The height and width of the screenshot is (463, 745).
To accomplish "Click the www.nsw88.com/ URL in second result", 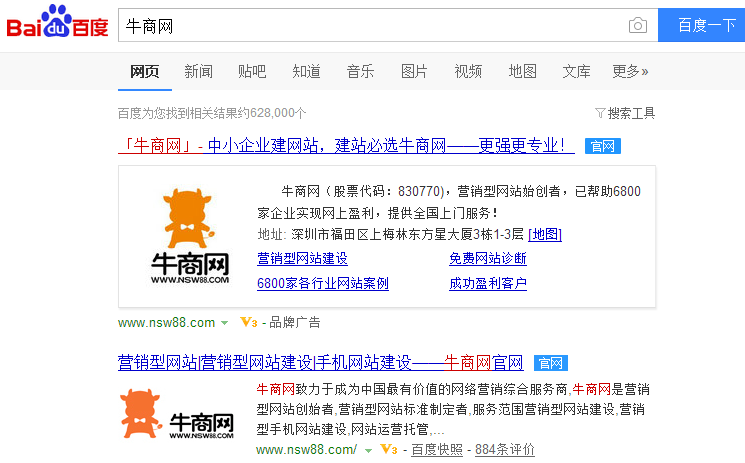I will coord(306,450).
